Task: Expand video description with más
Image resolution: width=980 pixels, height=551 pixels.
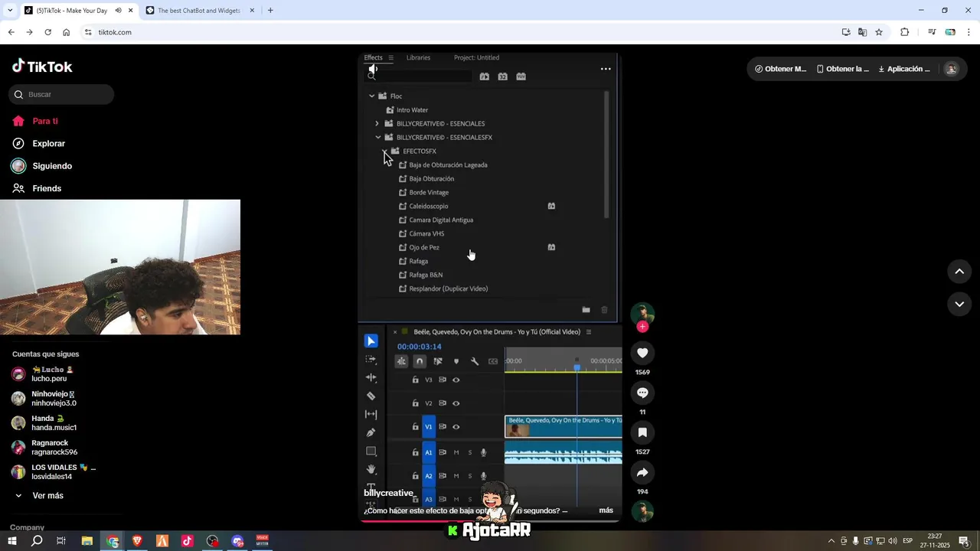Action: click(x=606, y=510)
